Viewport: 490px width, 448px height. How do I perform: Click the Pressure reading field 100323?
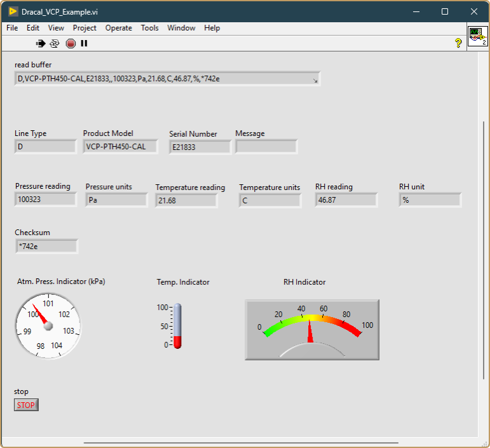click(x=46, y=200)
